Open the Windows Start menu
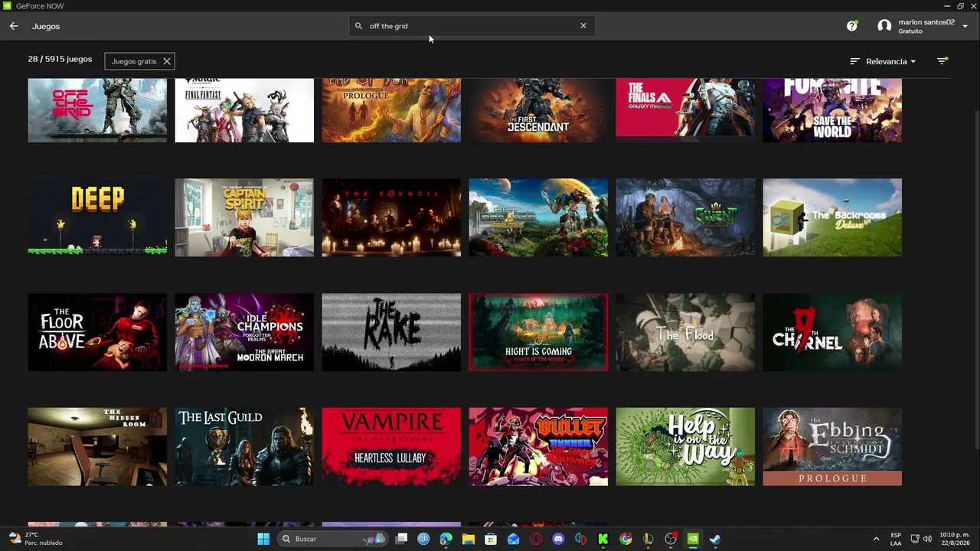 263,539
